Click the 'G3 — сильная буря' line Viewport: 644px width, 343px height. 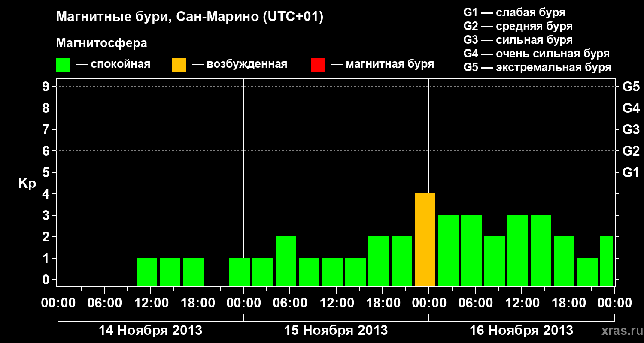tap(518, 40)
